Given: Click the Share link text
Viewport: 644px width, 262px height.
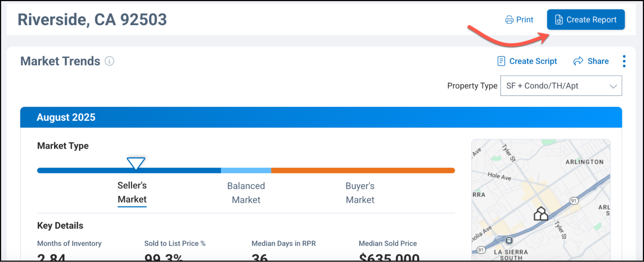Looking at the screenshot, I should click(598, 61).
